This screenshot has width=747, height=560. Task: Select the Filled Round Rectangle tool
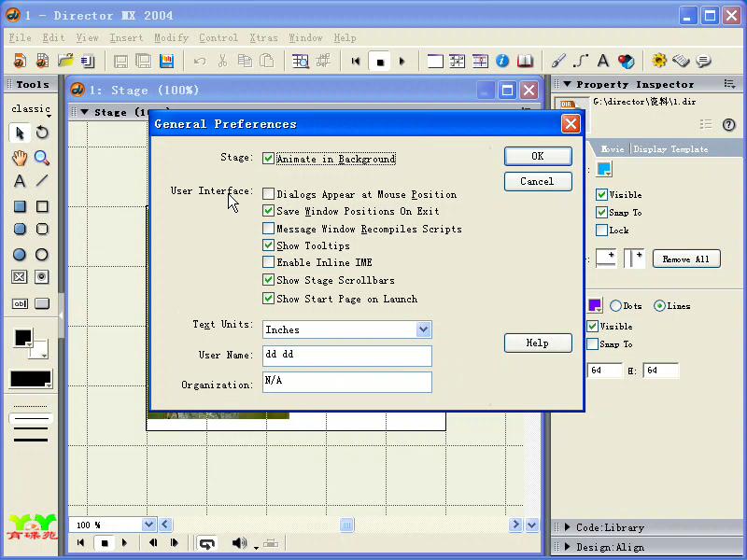[x=20, y=229]
